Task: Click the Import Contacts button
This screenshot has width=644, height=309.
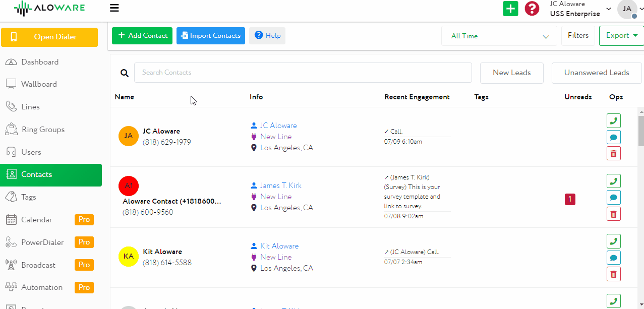Action: [x=210, y=36]
